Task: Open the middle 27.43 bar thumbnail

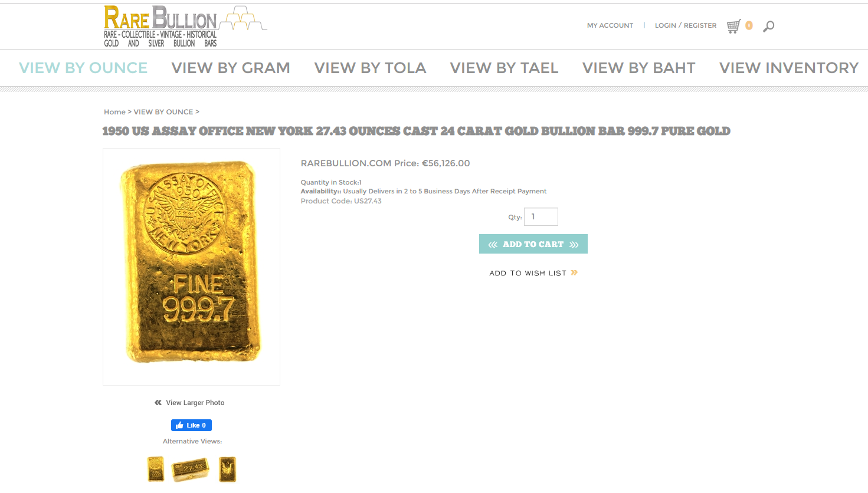Action: point(191,470)
